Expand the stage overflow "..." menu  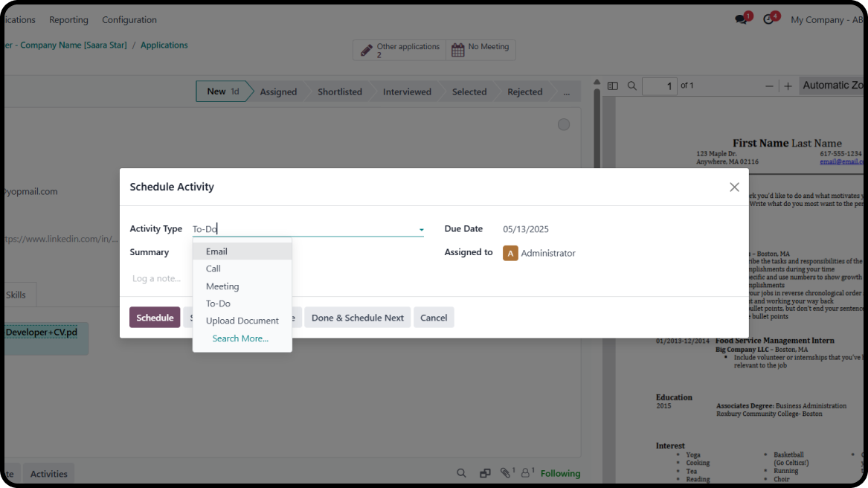click(567, 92)
